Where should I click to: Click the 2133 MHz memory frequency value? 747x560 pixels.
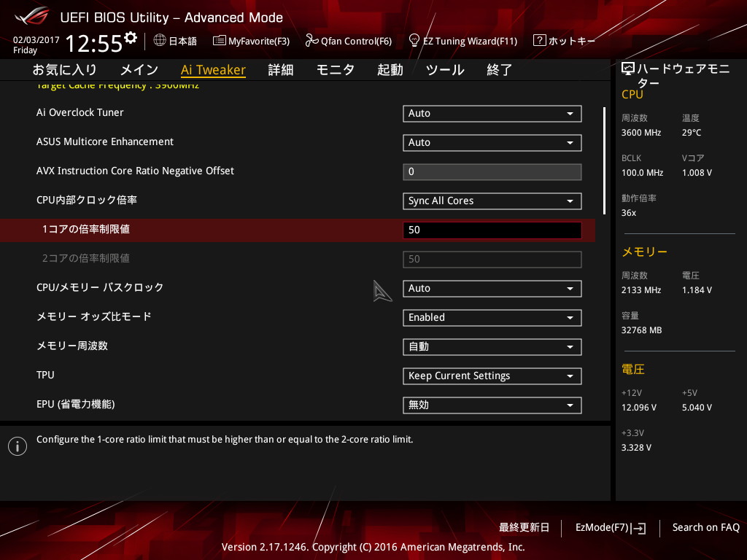641,290
